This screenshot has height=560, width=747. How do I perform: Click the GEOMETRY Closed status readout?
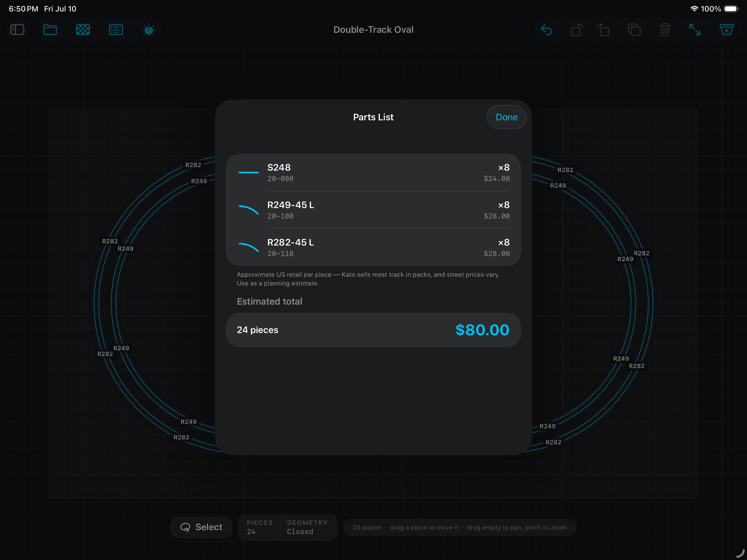[x=307, y=527]
